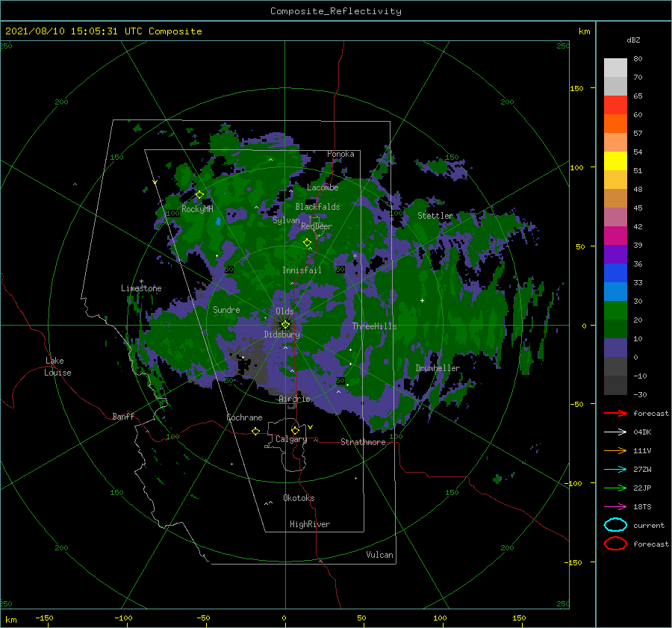Viewport: 672px width, 628px height.
Task: Click the Limestone label
Action: click(x=141, y=288)
